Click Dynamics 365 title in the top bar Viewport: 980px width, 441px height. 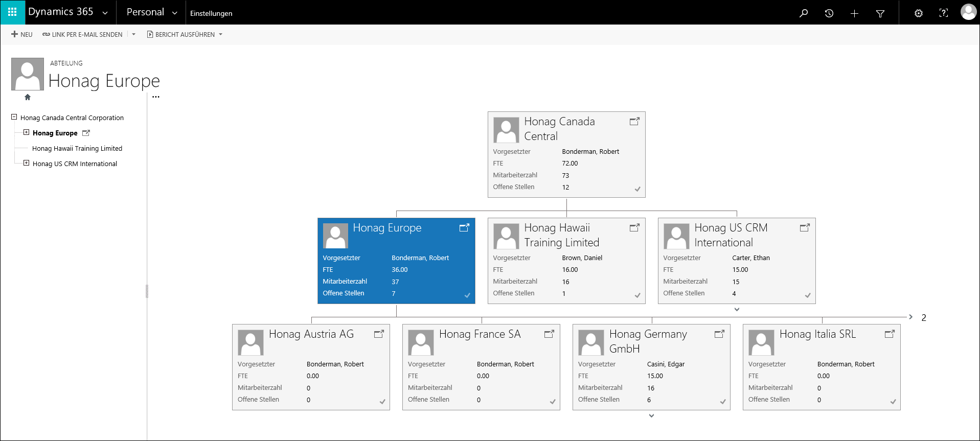[x=60, y=12]
